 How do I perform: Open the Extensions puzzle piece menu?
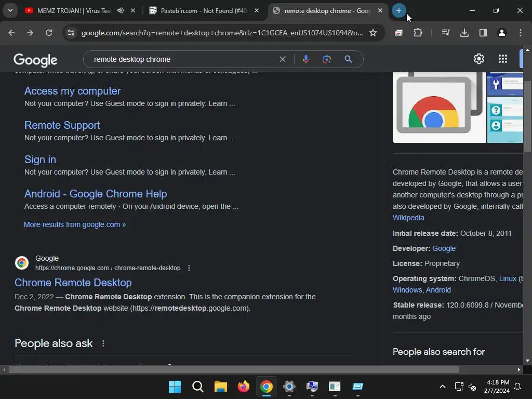(x=418, y=33)
